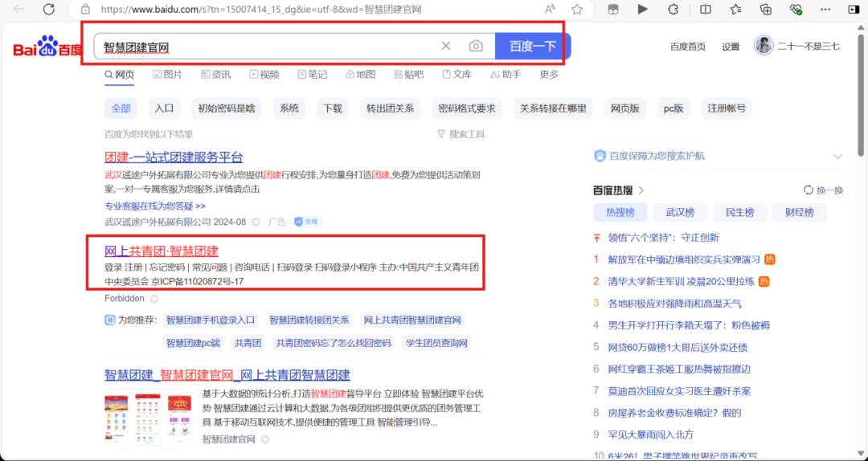Click the 百度一下 search button
Screen dimensions: 868x461
533,47
